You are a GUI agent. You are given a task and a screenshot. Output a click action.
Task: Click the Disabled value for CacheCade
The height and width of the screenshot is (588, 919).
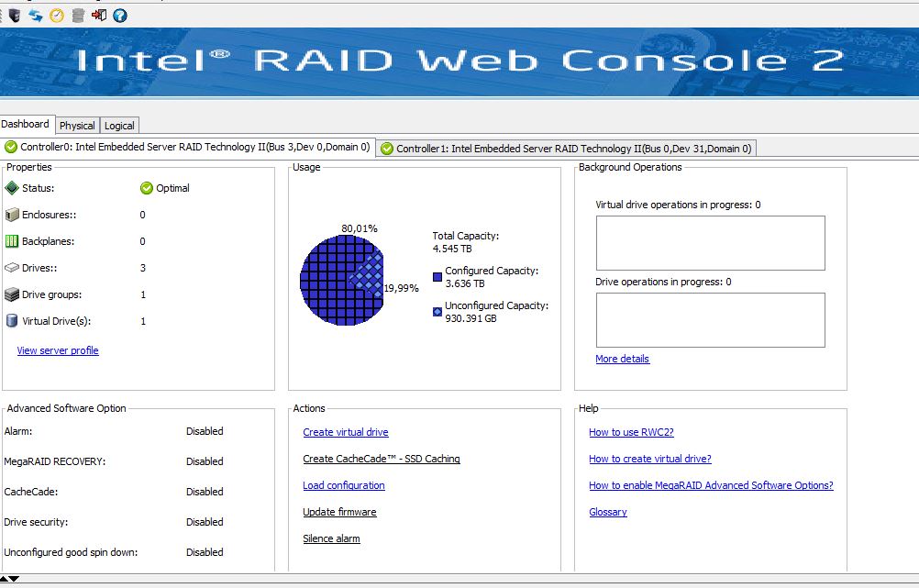tap(205, 492)
